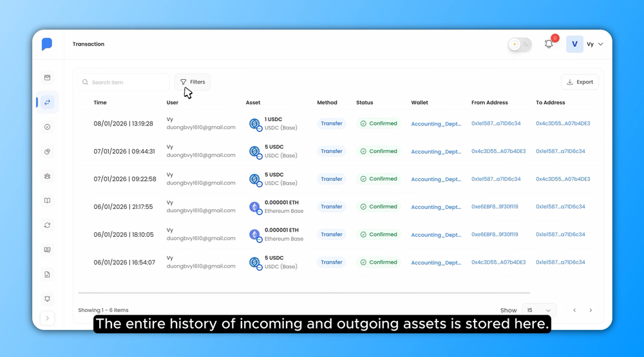644x357 pixels.
Task: Open the cash payment sidebar icon
Action: [47, 250]
